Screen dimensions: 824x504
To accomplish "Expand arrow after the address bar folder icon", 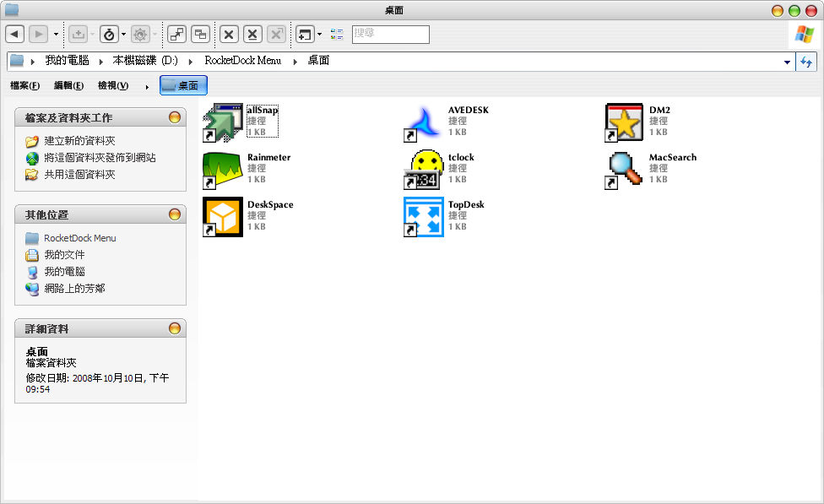I will pyautogui.click(x=33, y=62).
